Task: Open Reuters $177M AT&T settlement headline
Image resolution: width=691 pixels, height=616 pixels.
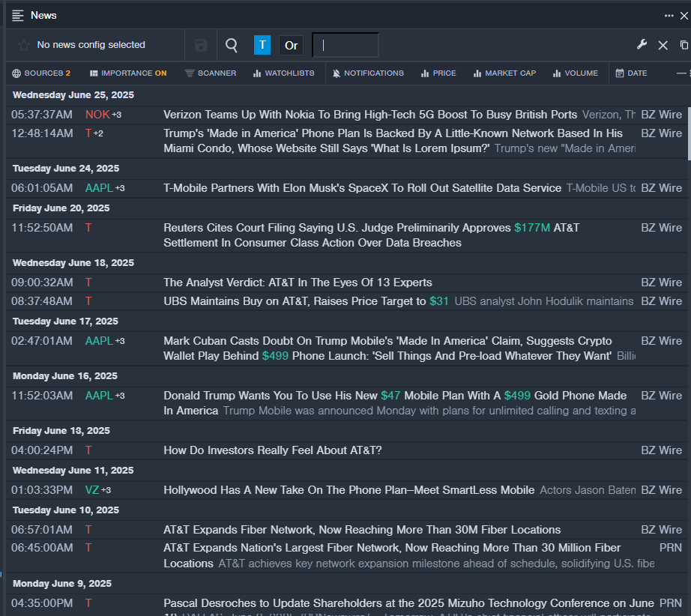Action: [372, 235]
